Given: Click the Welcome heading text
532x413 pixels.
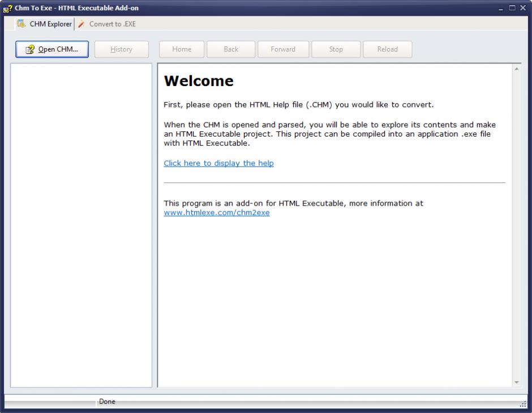Looking at the screenshot, I should click(199, 81).
